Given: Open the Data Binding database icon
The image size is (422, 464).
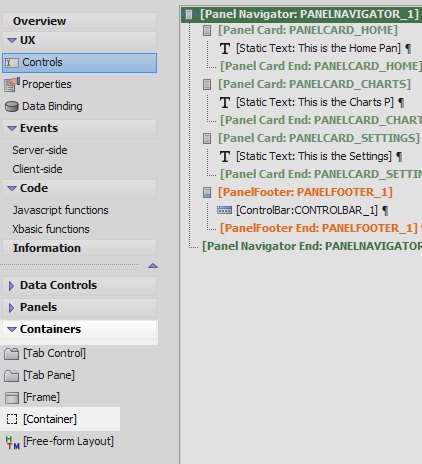Looking at the screenshot, I should [x=12, y=107].
